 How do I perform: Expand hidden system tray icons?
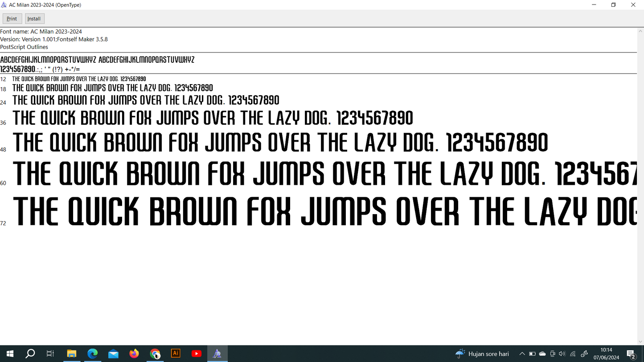click(x=522, y=354)
